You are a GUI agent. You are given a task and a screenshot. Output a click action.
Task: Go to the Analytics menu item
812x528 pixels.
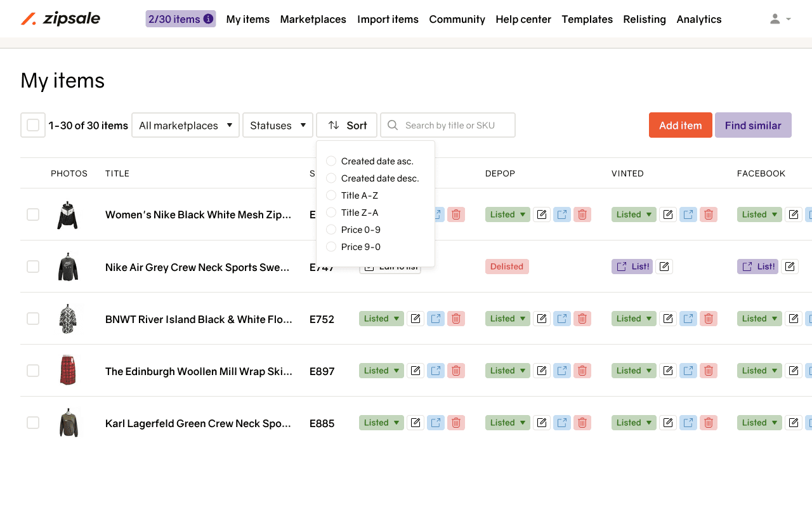[698, 19]
